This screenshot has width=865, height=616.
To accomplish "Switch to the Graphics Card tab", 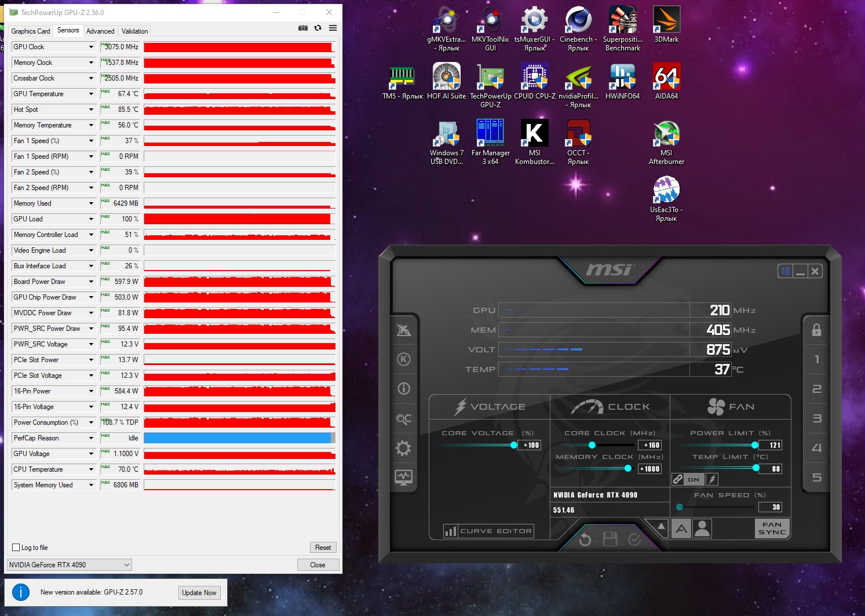I will pyautogui.click(x=31, y=31).
